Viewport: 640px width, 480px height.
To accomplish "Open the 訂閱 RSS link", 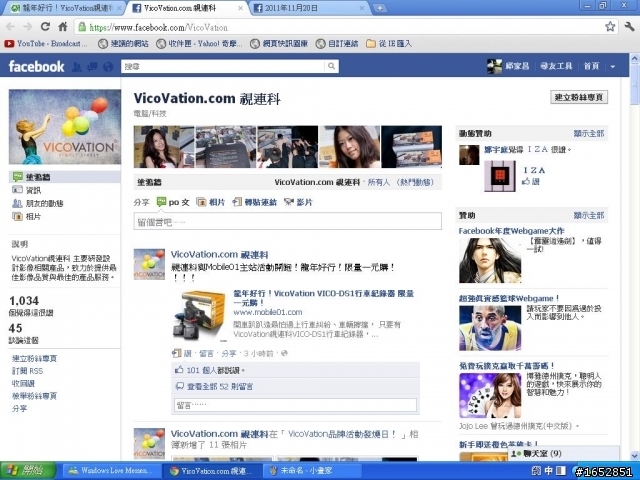I will click(x=27, y=371).
